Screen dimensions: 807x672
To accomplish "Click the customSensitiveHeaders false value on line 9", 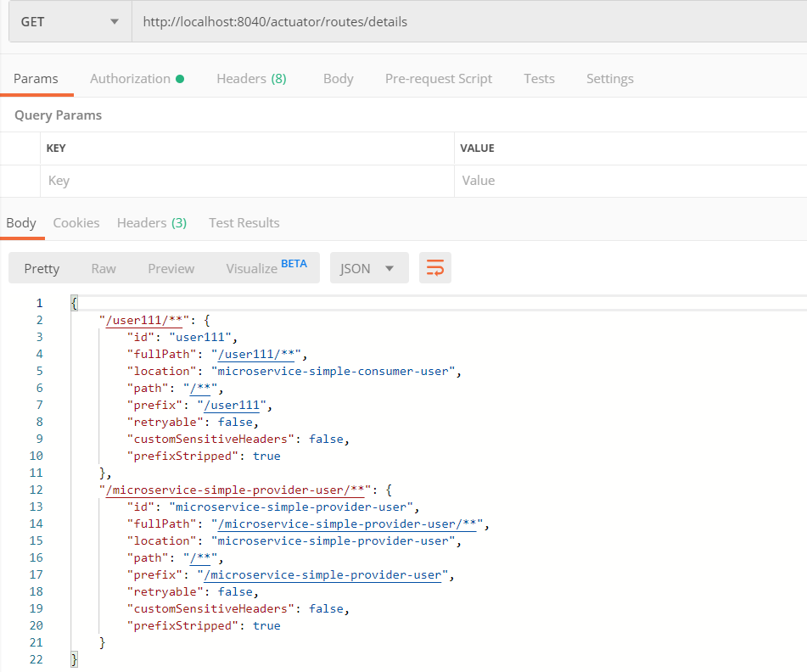I will [x=327, y=439].
